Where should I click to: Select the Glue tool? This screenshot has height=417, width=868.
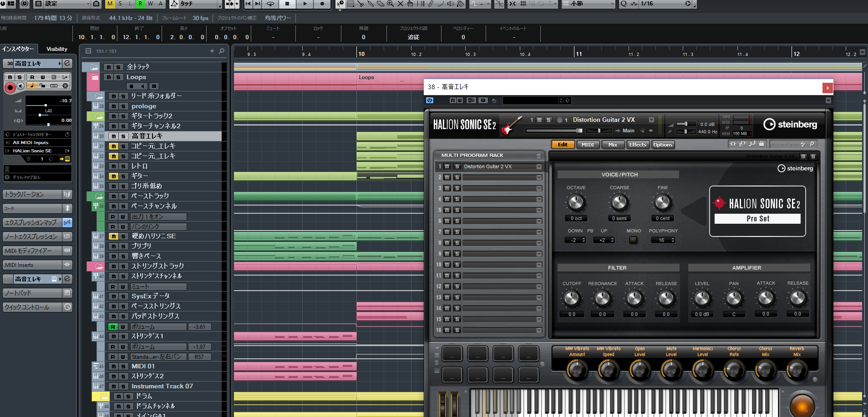pyautogui.click(x=371, y=4)
